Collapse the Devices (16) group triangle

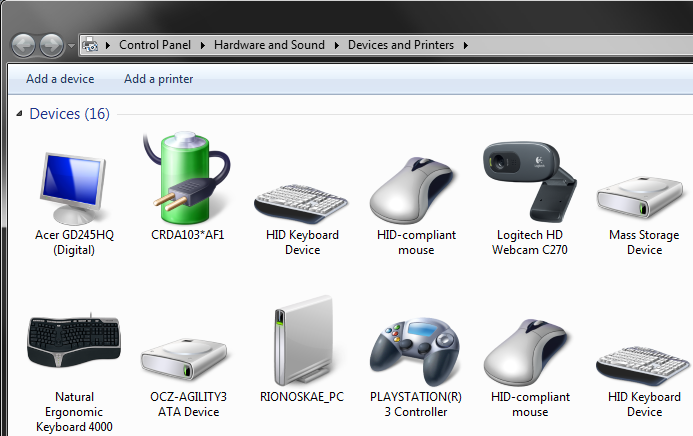tap(19, 114)
